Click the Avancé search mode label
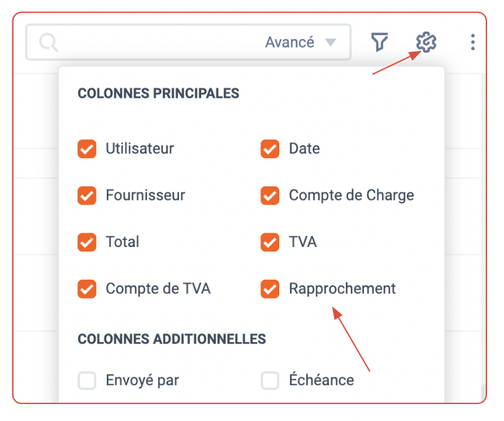Screen dimensions: 504x421 (290, 42)
